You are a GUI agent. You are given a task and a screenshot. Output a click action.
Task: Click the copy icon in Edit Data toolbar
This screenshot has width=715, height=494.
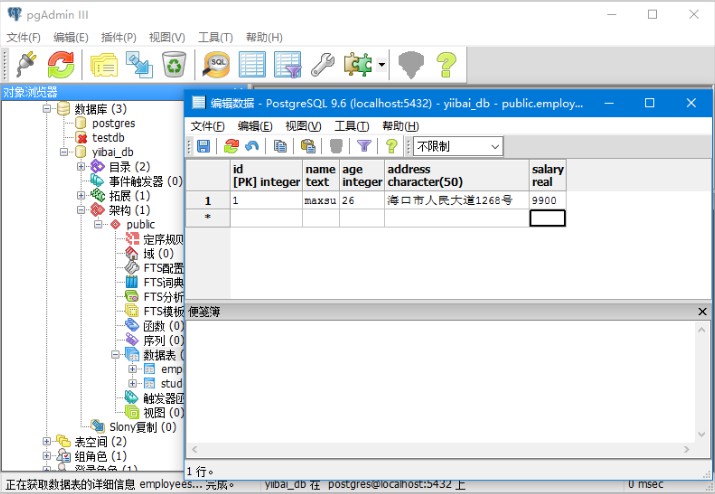click(x=280, y=146)
